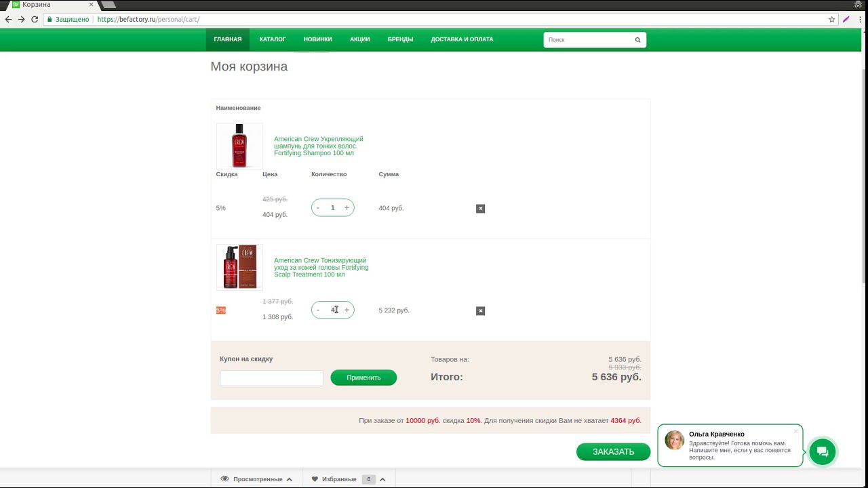Viewport: 868px width, 488px height.
Task: Open the ГЛАВНАЯ menu item
Action: [228, 39]
